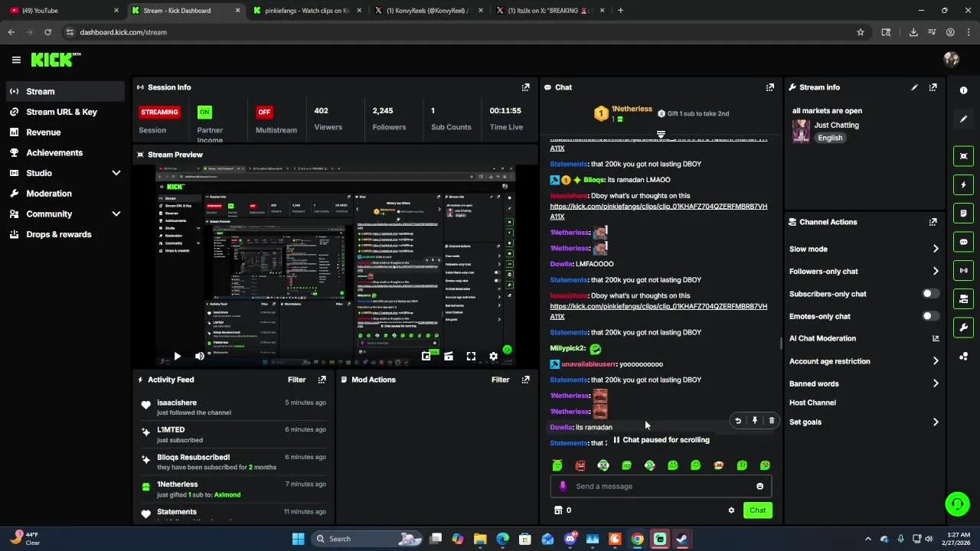Toggle the stream info panel icon in sidebar
The height and width of the screenshot is (551, 980).
click(x=963, y=298)
